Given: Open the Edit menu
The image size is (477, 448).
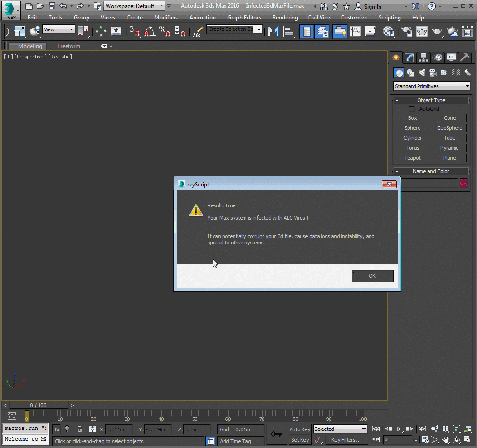Looking at the screenshot, I should click(x=32, y=18).
